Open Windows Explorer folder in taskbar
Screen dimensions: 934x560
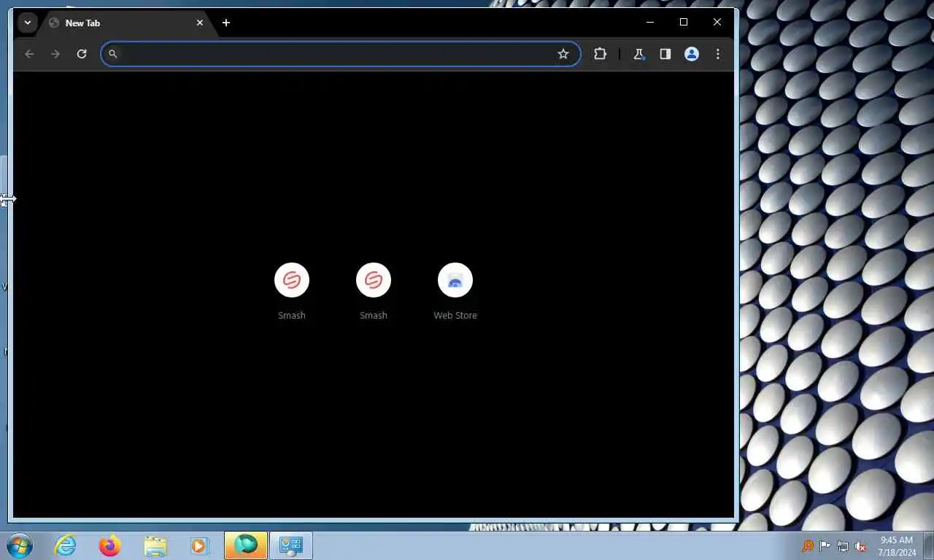[155, 545]
